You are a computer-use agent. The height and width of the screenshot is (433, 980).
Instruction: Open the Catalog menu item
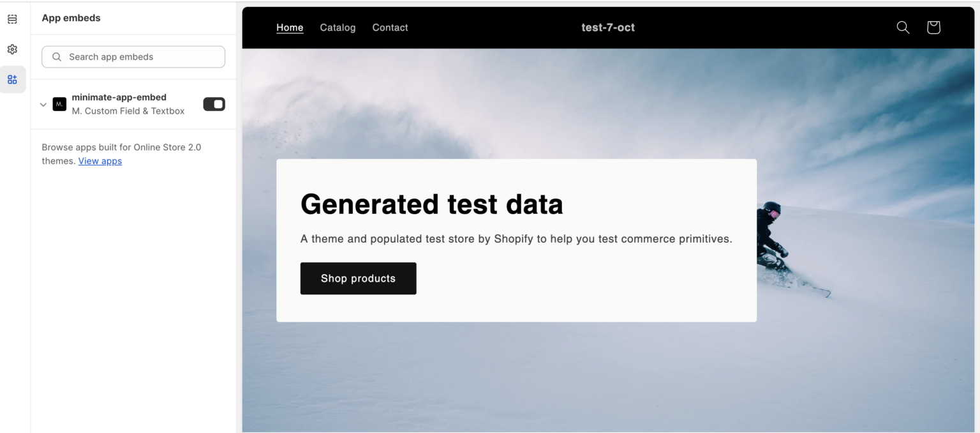point(338,27)
